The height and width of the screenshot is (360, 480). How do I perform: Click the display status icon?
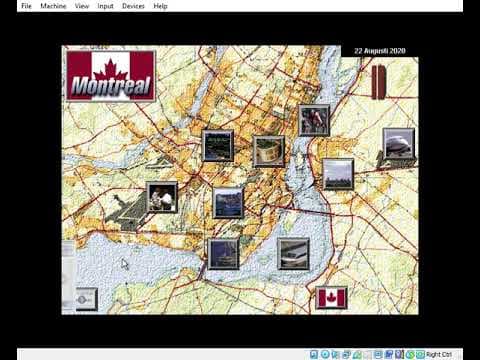[378, 354]
